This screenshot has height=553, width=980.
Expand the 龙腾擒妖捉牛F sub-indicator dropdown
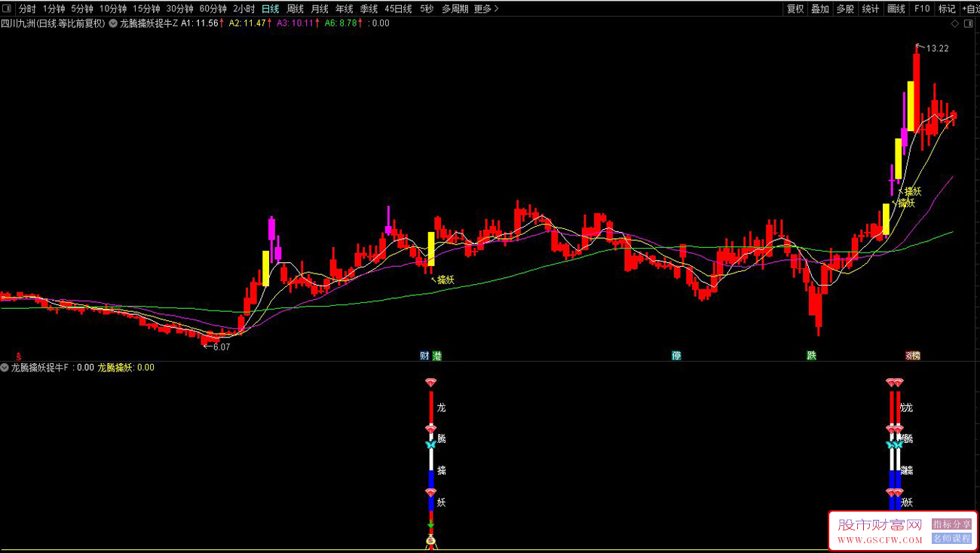[x=5, y=368]
